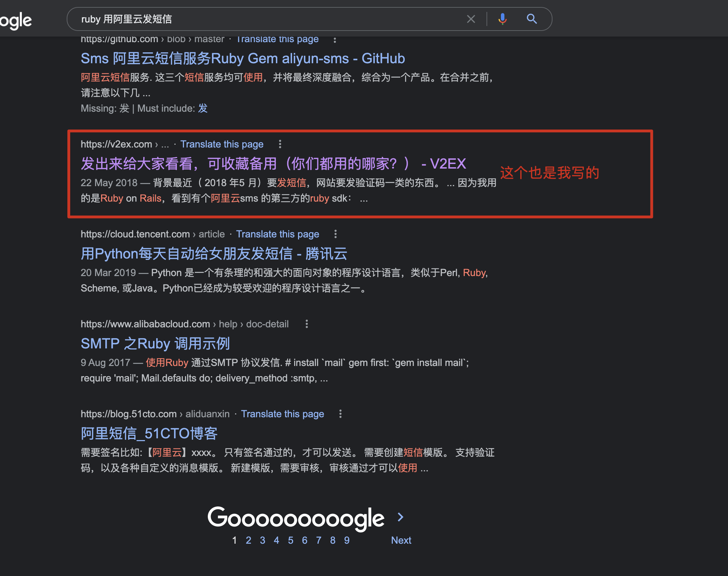Click the Next pagination link

click(401, 540)
